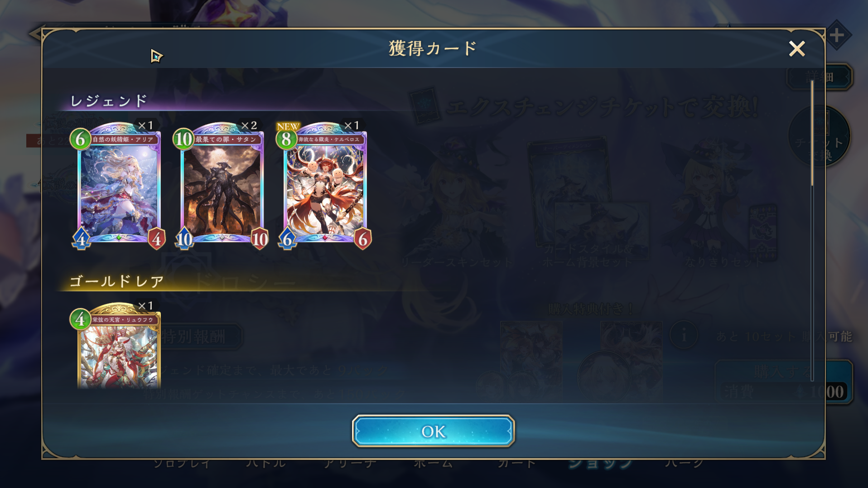Click the green cost 4 icon on リュウフウ
This screenshot has height=488, width=868.
(x=80, y=319)
